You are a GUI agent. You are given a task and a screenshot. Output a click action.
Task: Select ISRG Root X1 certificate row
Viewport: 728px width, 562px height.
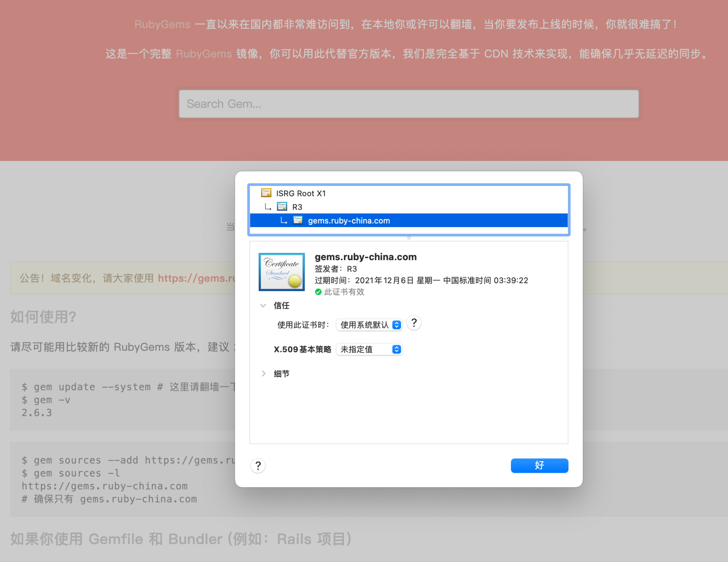coord(409,193)
